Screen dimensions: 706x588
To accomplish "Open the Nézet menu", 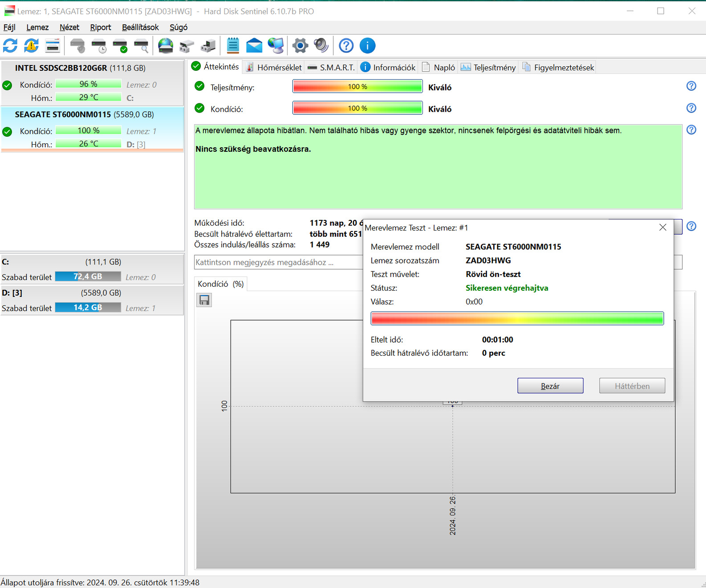I will tap(69, 27).
